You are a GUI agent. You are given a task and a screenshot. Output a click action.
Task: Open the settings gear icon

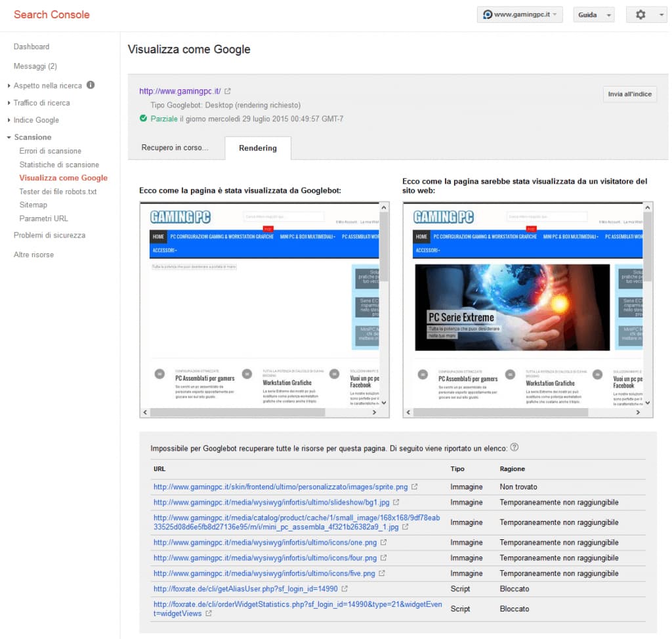[640, 14]
